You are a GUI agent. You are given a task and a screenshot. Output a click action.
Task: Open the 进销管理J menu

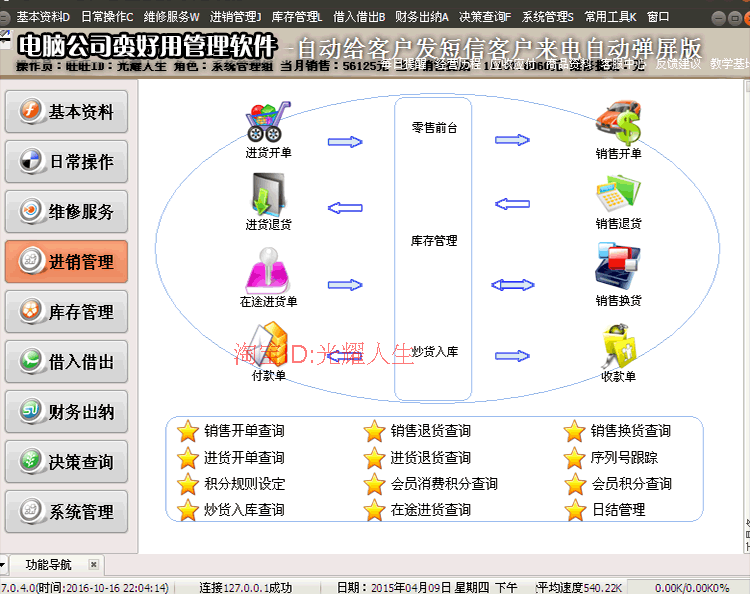(x=235, y=17)
